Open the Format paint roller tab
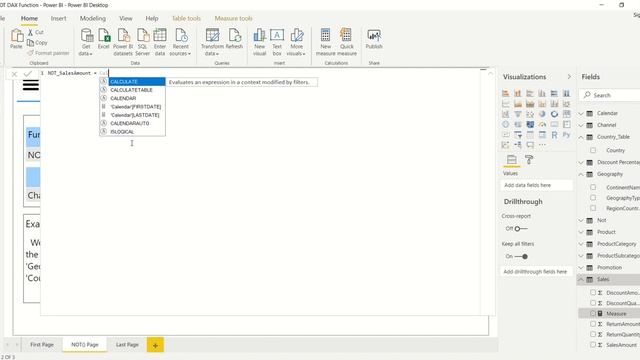The height and width of the screenshot is (360, 640). pyautogui.click(x=529, y=160)
